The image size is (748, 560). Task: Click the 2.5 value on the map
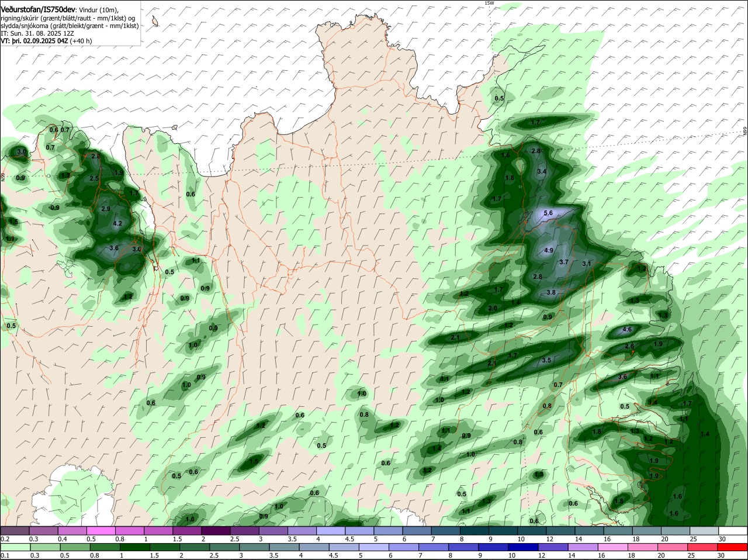pyautogui.click(x=94, y=179)
